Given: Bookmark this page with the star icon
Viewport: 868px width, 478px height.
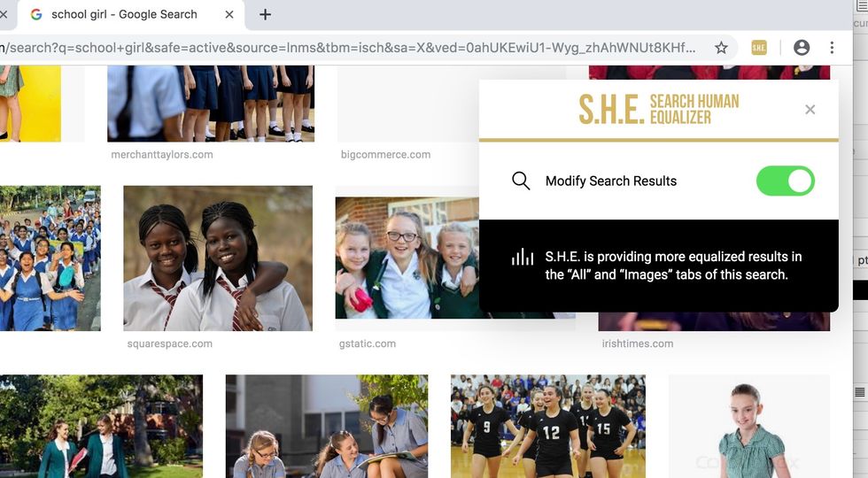Looking at the screenshot, I should (x=721, y=48).
